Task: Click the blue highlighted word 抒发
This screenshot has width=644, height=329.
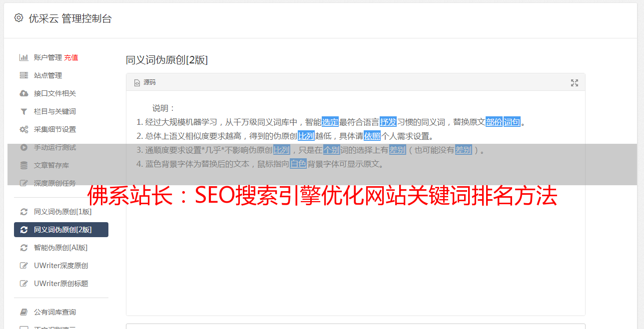Action: pos(388,122)
